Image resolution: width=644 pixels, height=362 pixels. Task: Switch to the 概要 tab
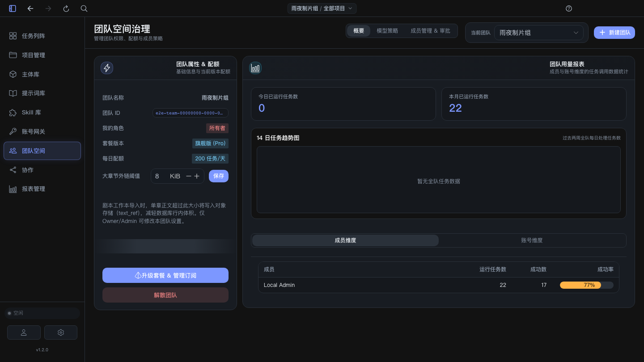pos(359,31)
